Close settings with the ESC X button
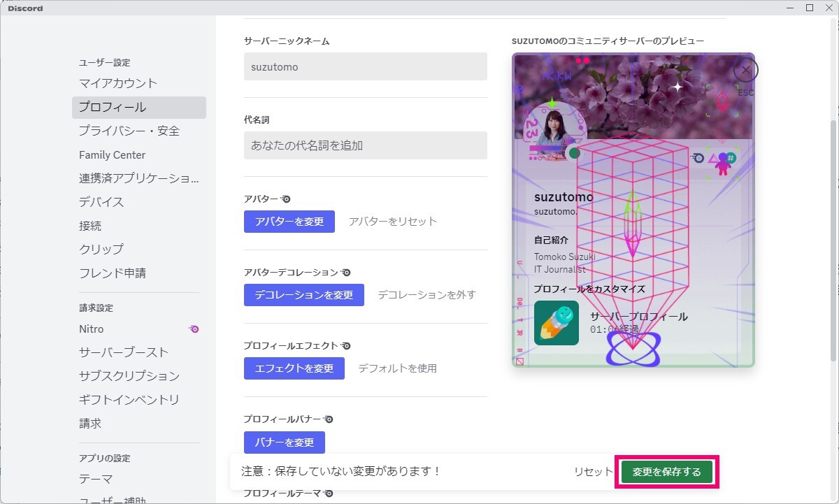The width and height of the screenshot is (839, 504). (x=746, y=70)
